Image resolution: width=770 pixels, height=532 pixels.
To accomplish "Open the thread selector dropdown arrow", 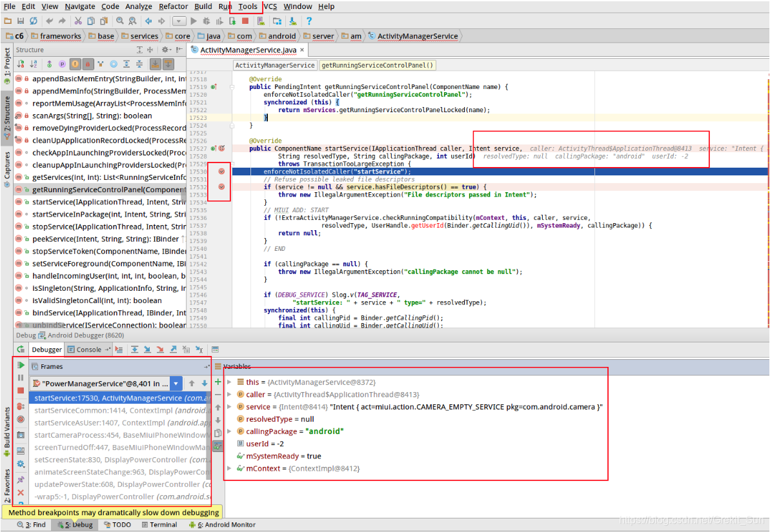I will coord(176,383).
